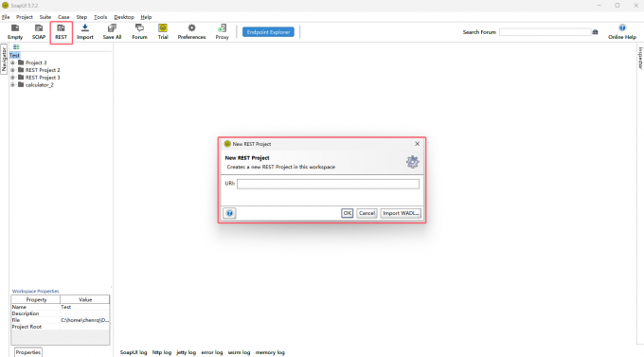Select REST Project 2 in navigator
Screen dimensions: 644x357
pos(43,70)
